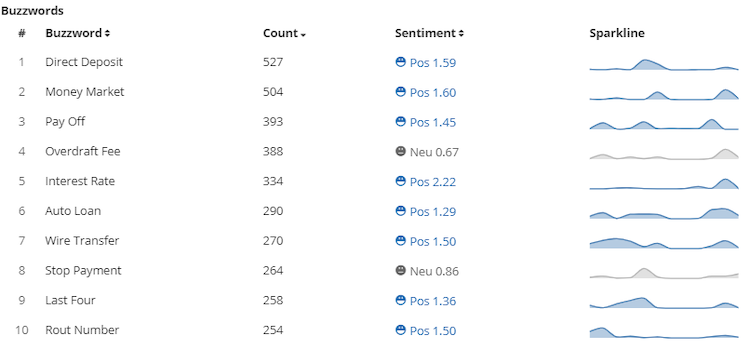Screen dimensions: 750x363
Task: Click the Sparkline column header
Action: 617,33
